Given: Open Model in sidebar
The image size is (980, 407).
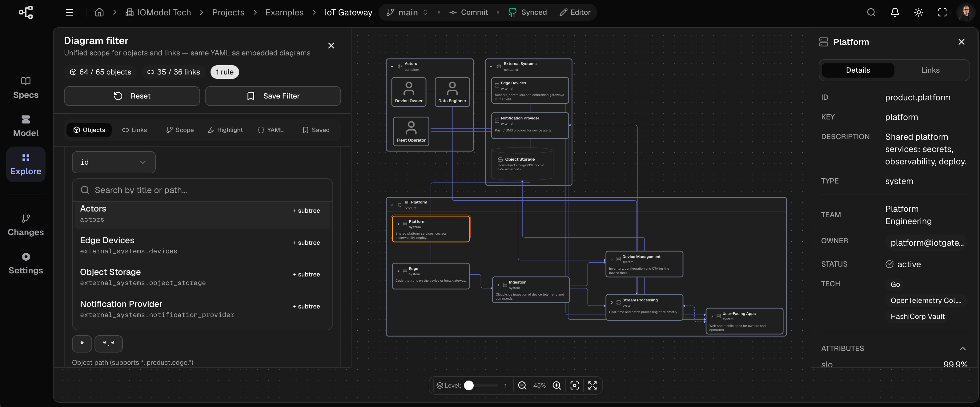Looking at the screenshot, I should (x=26, y=126).
